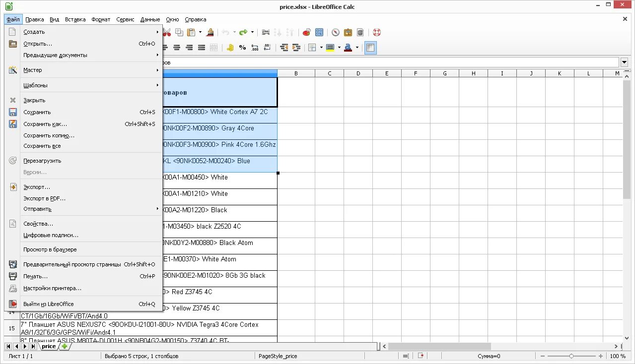Screen dimensions: 635x364
Task: Select the price sheet tab
Action: [49, 346]
